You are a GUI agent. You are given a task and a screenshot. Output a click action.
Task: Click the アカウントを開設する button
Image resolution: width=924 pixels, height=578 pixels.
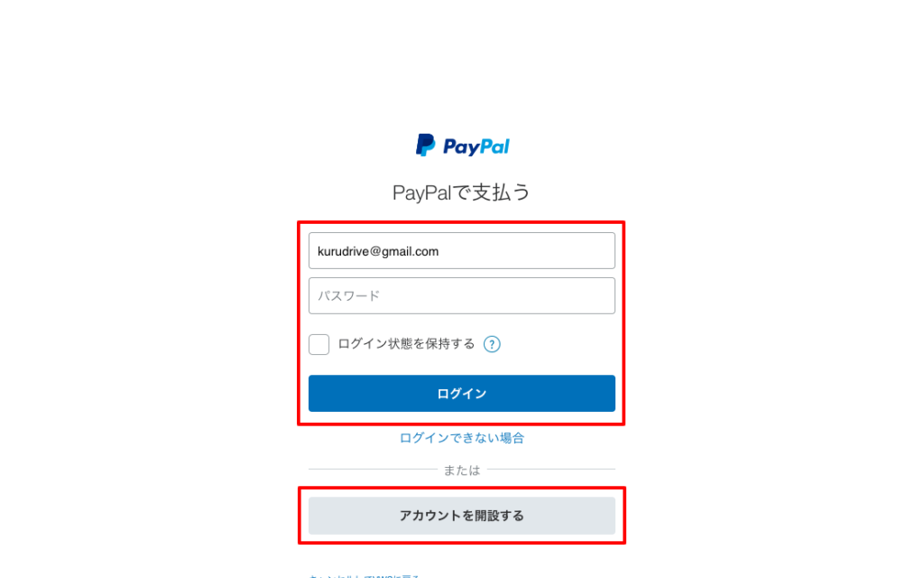click(x=461, y=516)
